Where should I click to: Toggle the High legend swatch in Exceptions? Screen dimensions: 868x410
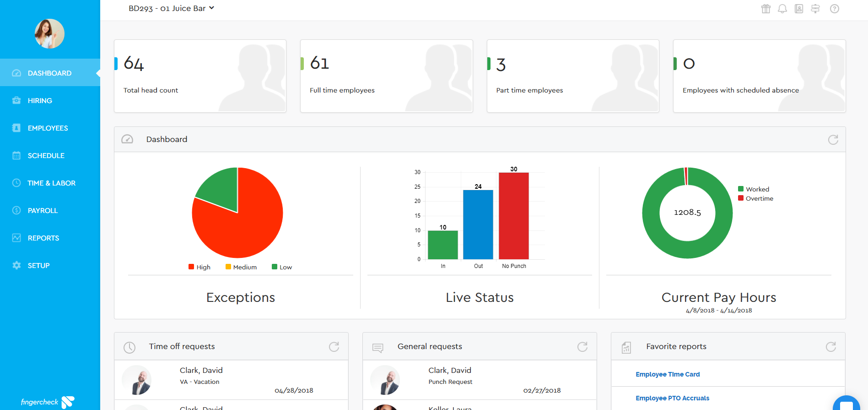tap(191, 267)
